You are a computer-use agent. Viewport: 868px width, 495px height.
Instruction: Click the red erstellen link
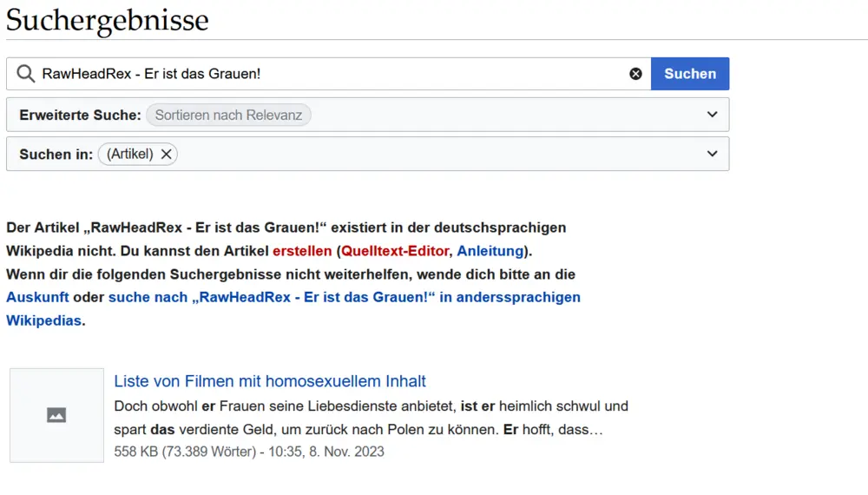click(x=301, y=251)
